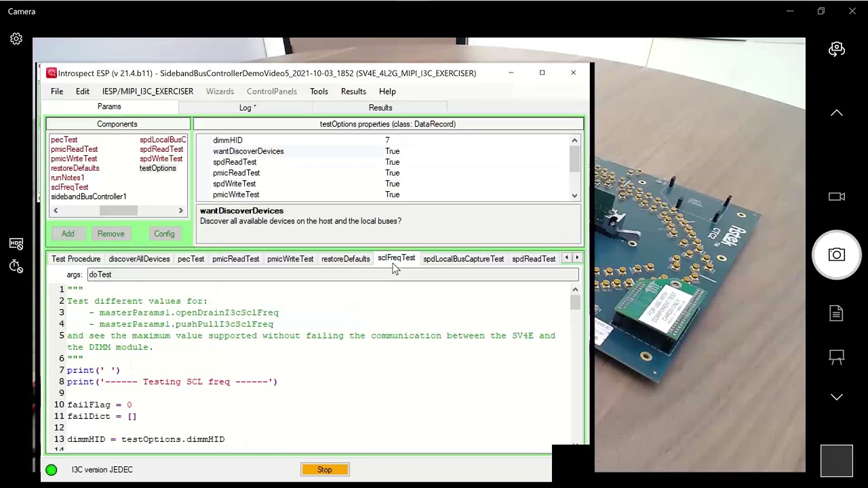Open the IESP/MIPI_I3C_EXERCISER menu

click(x=148, y=91)
